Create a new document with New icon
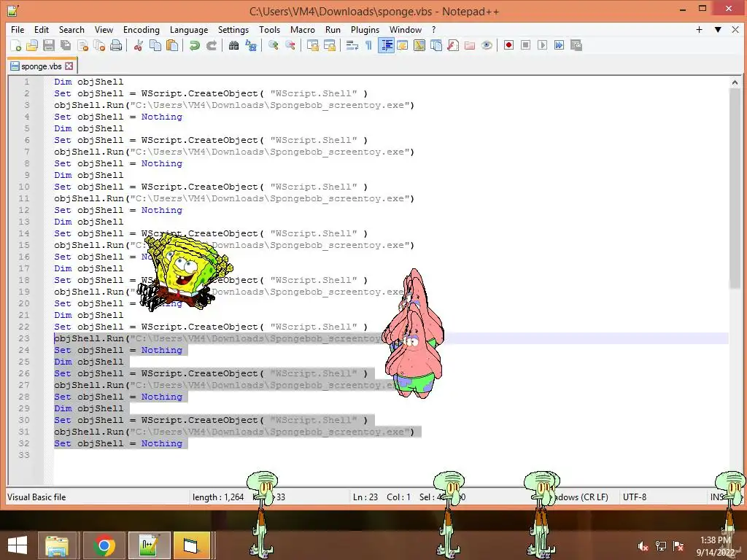 click(15, 45)
